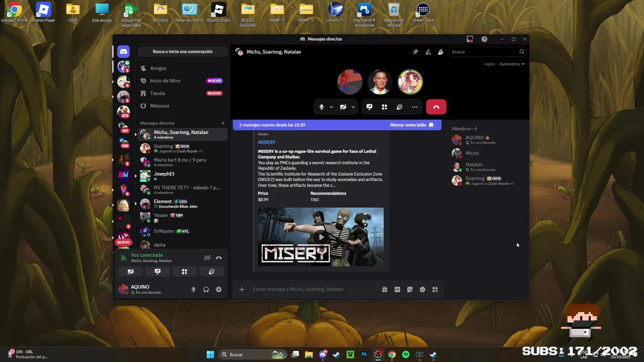Screen dimensions: 644x362
Task: Open the region Automático dropdown
Action: [512, 64]
